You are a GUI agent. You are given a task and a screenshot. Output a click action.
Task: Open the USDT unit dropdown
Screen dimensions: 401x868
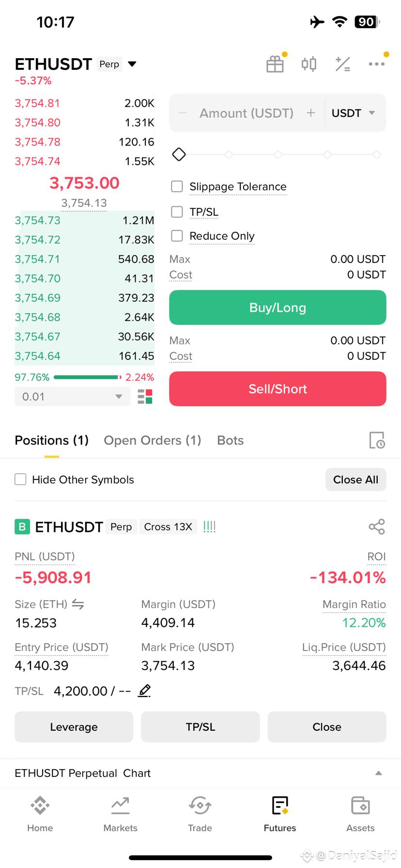pos(354,113)
